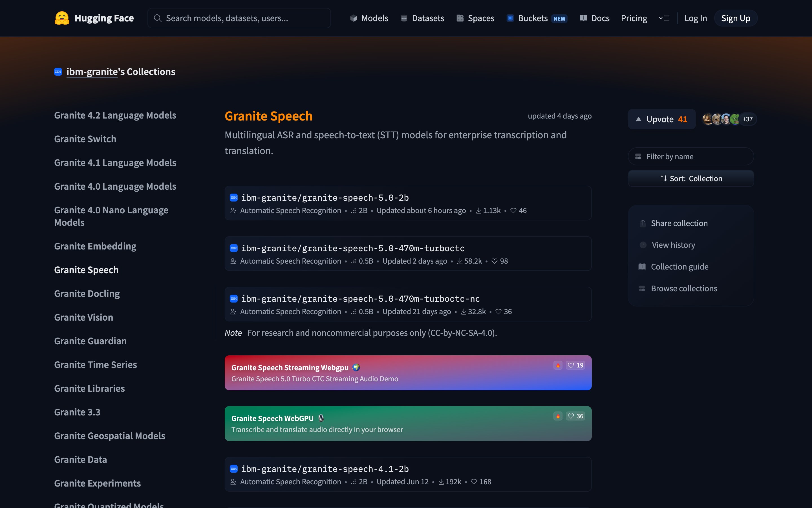The image size is (812, 508).
Task: Open the Granite Speech Streaming Webgpu space card
Action: coord(408,373)
